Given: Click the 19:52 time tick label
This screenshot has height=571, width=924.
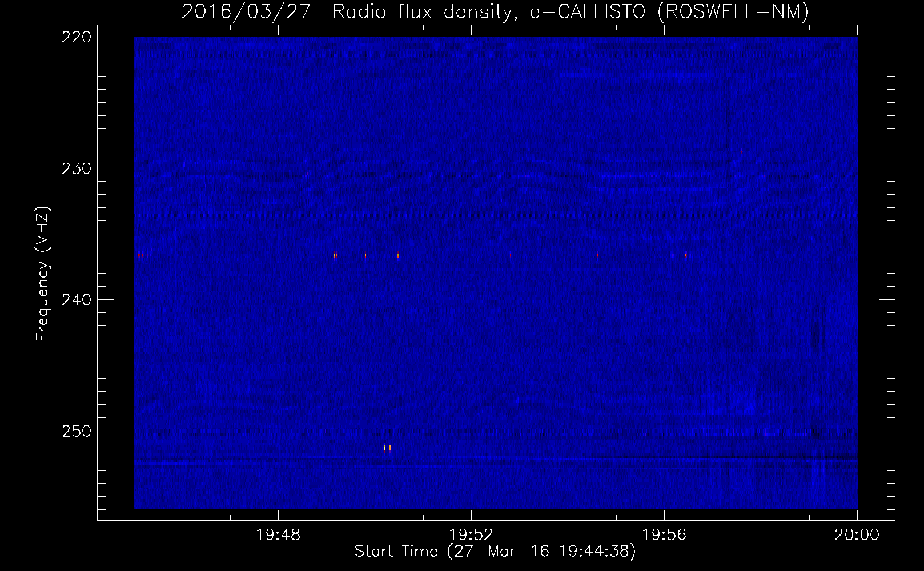Looking at the screenshot, I should pos(471,535).
